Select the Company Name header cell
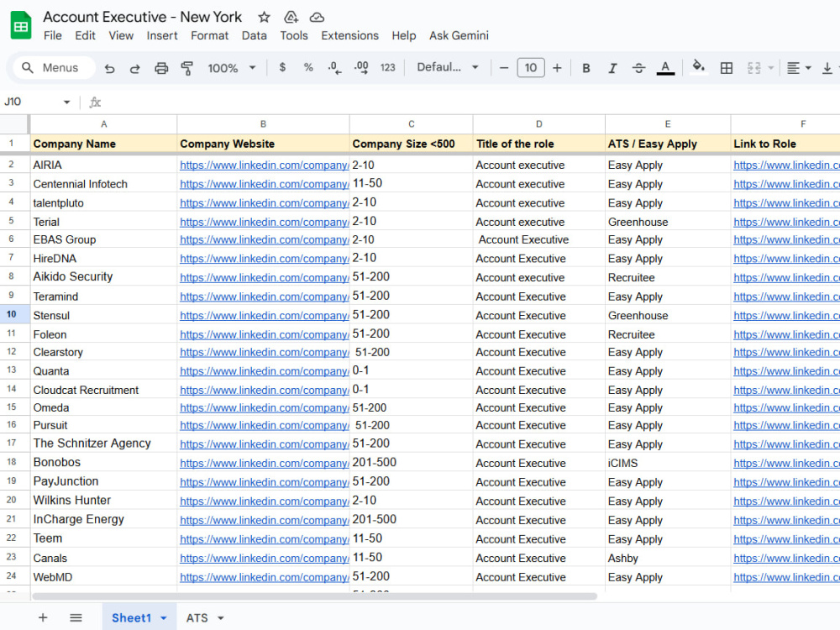The image size is (840, 630). coord(103,144)
